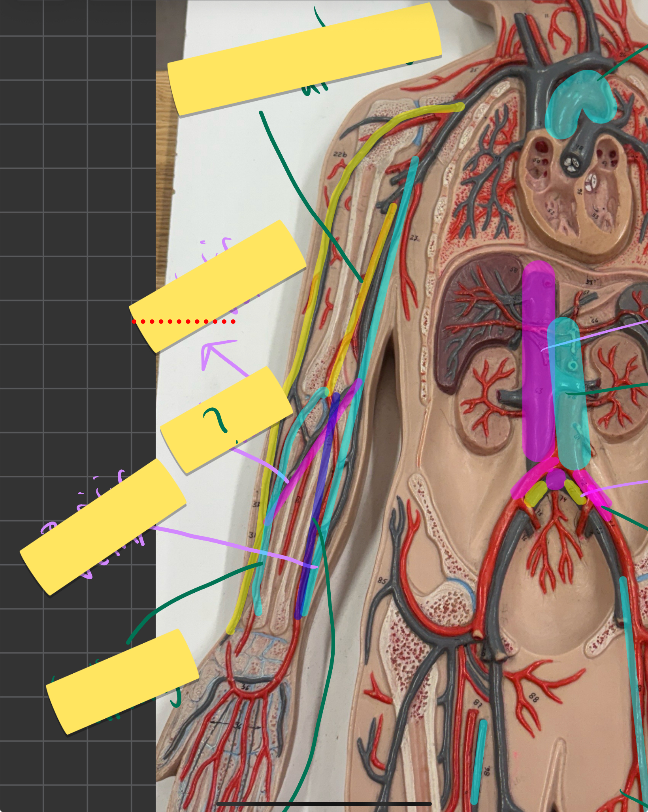Click the '22b' label on the upper arm
Viewport: 648px width, 812px height.
click(x=340, y=154)
